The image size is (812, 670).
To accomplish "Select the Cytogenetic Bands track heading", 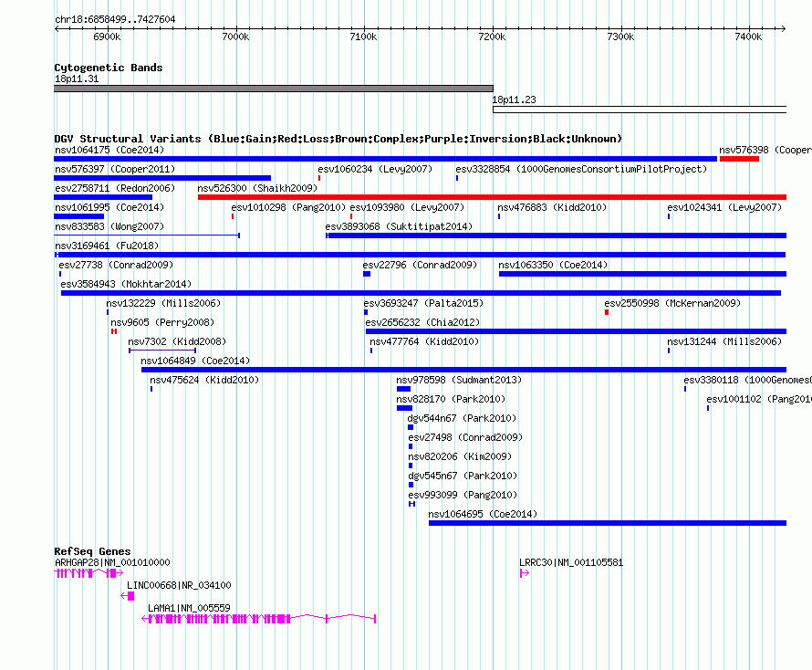I will point(109,68).
